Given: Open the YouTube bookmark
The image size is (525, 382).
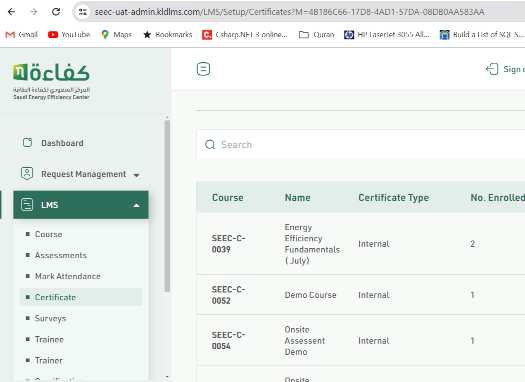Looking at the screenshot, I should [69, 34].
